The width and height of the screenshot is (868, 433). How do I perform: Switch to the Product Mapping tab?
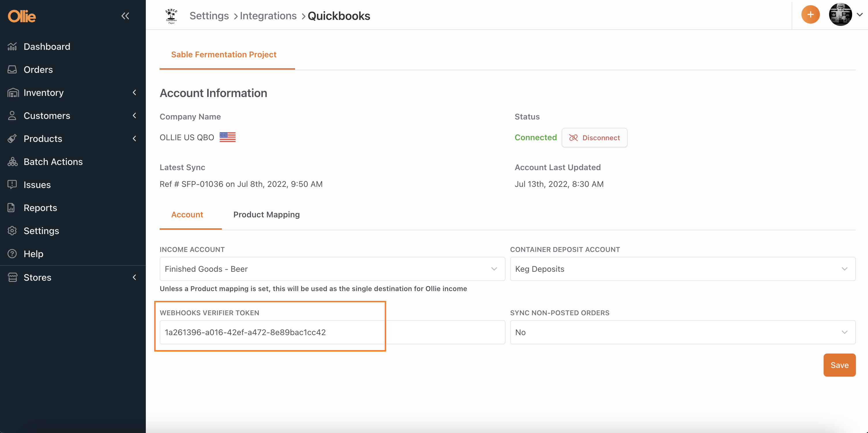266,214
